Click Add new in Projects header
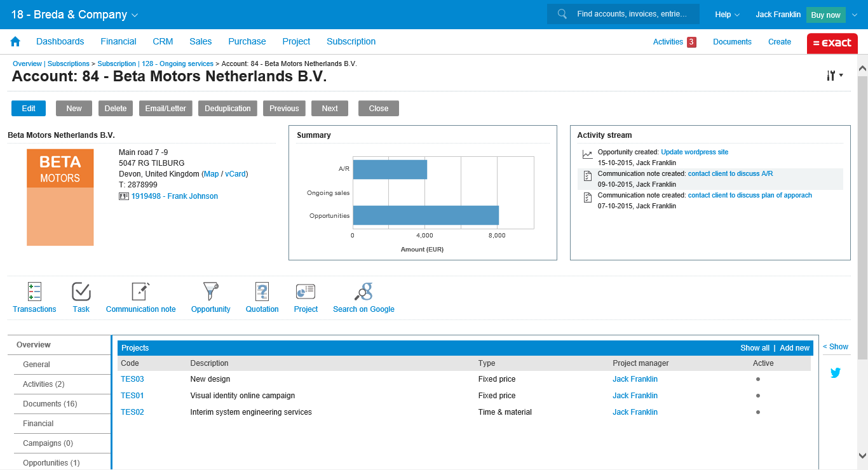 pos(794,348)
